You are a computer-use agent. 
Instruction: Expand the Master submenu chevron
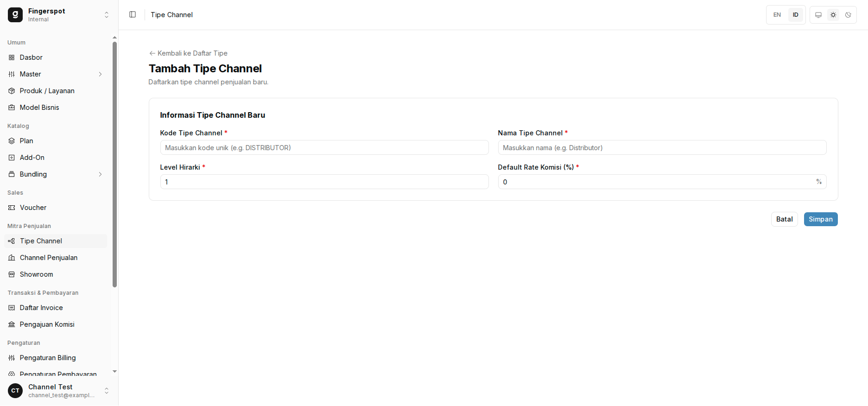coord(100,74)
